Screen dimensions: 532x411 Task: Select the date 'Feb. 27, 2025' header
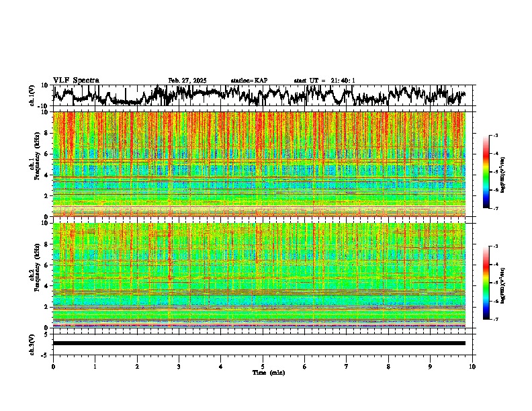[187, 81]
